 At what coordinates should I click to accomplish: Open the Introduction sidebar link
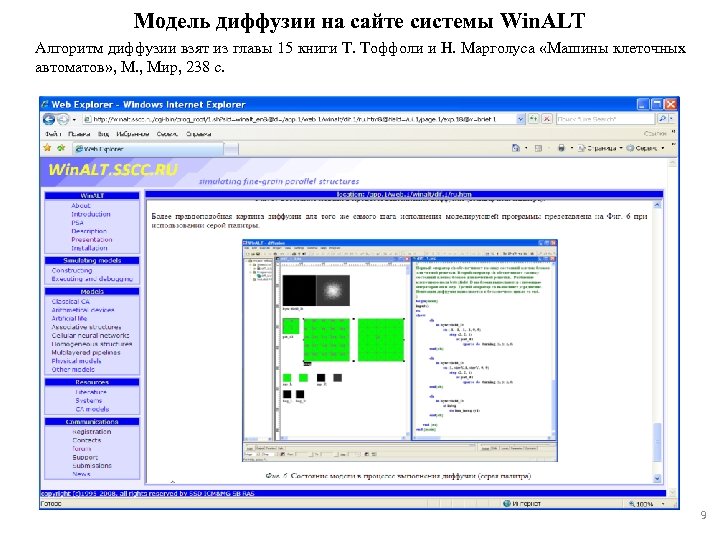pos(91,214)
